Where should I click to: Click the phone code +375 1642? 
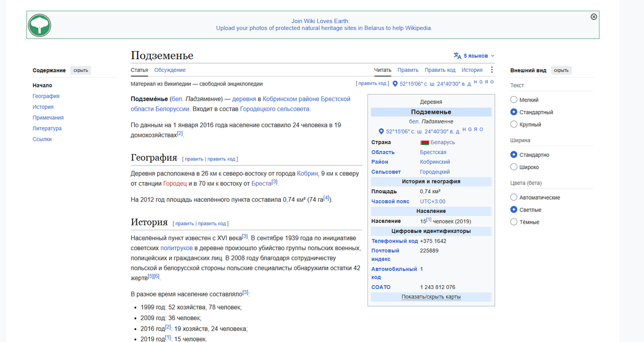point(433,241)
